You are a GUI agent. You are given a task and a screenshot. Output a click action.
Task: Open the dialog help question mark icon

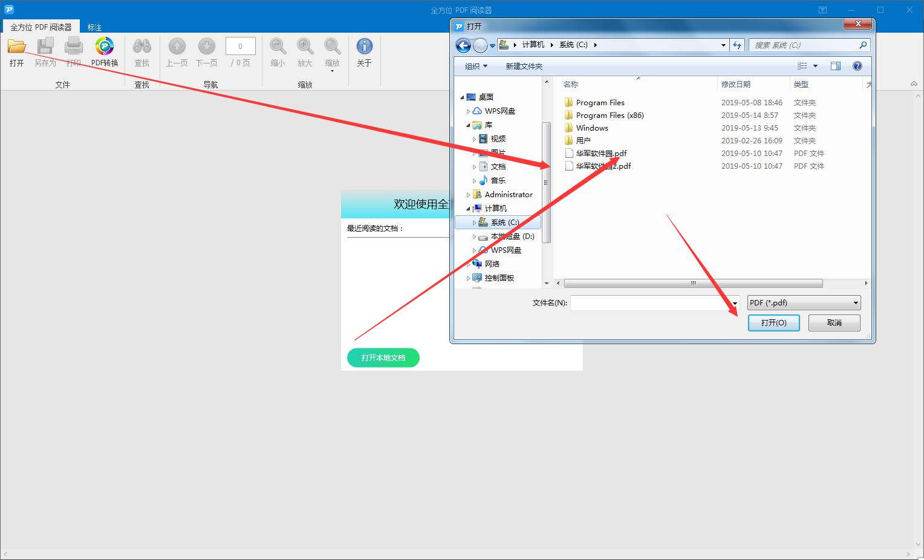(857, 66)
